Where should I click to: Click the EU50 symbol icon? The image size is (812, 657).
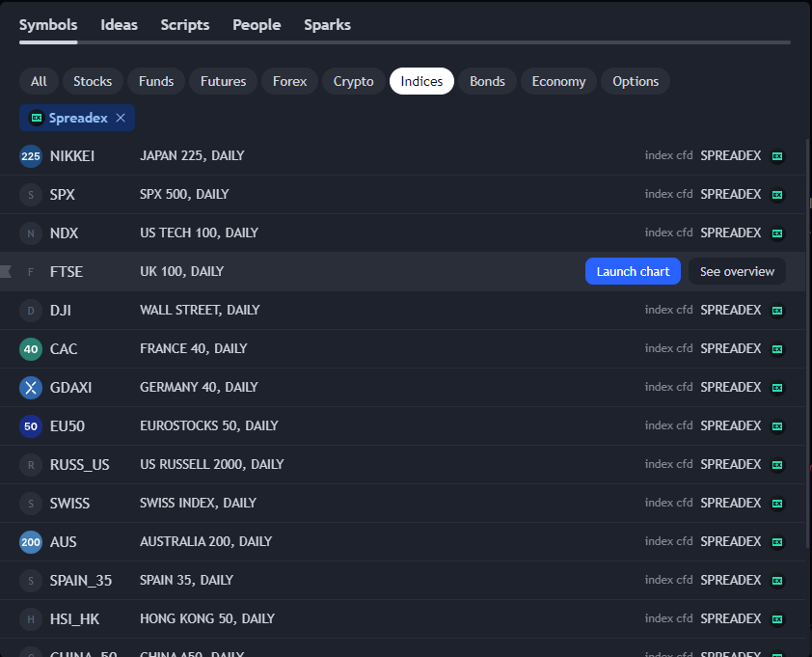pos(31,426)
